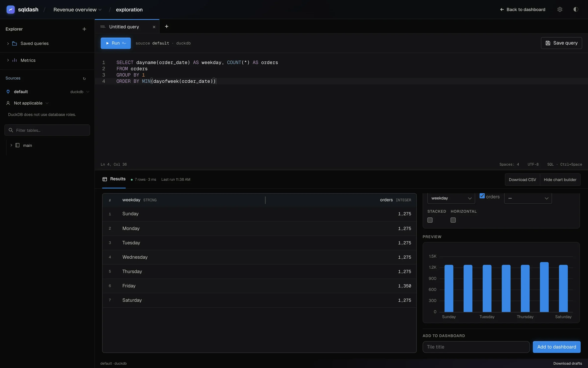Screen dimensions: 588x368
Task: Click the Tile title input
Action: pyautogui.click(x=476, y=347)
